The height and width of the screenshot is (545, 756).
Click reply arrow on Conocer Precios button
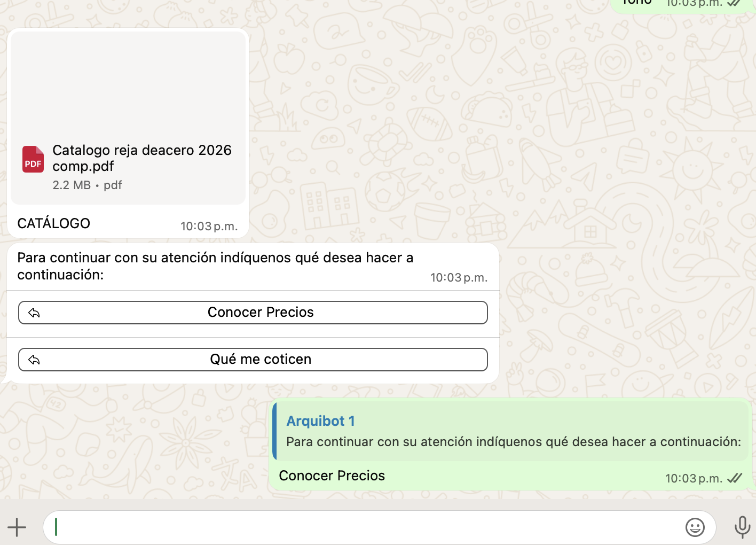click(34, 313)
